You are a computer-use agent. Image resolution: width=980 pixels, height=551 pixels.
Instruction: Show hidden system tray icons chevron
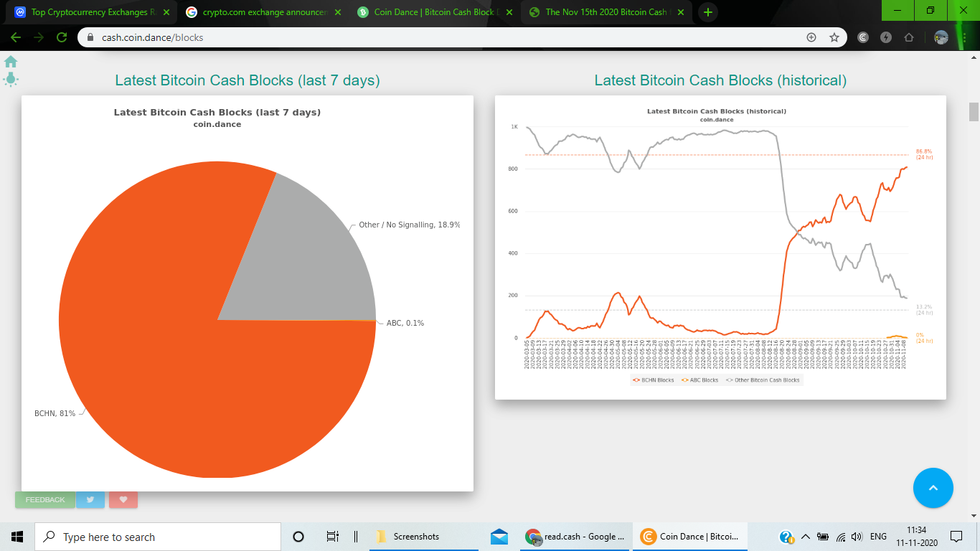tap(805, 537)
